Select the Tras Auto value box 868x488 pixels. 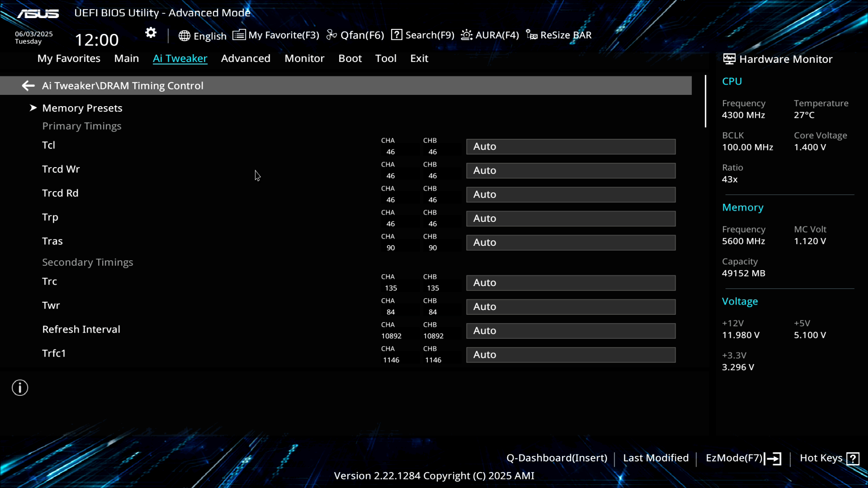(571, 243)
